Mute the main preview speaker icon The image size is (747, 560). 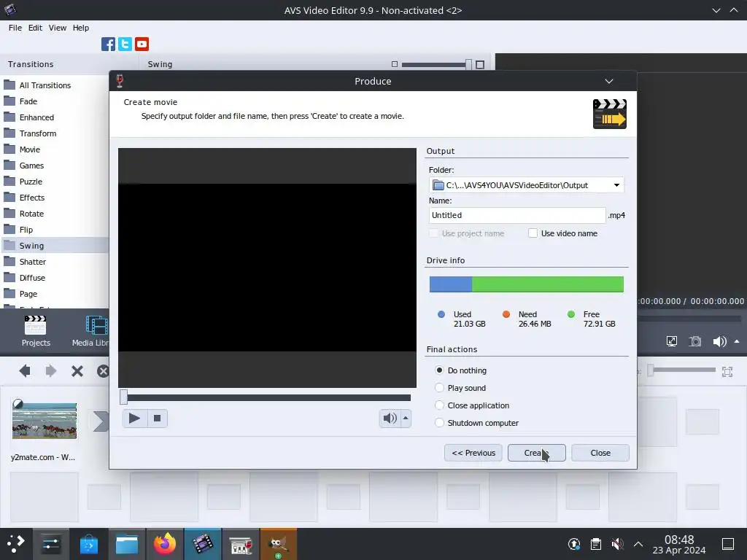click(x=719, y=341)
